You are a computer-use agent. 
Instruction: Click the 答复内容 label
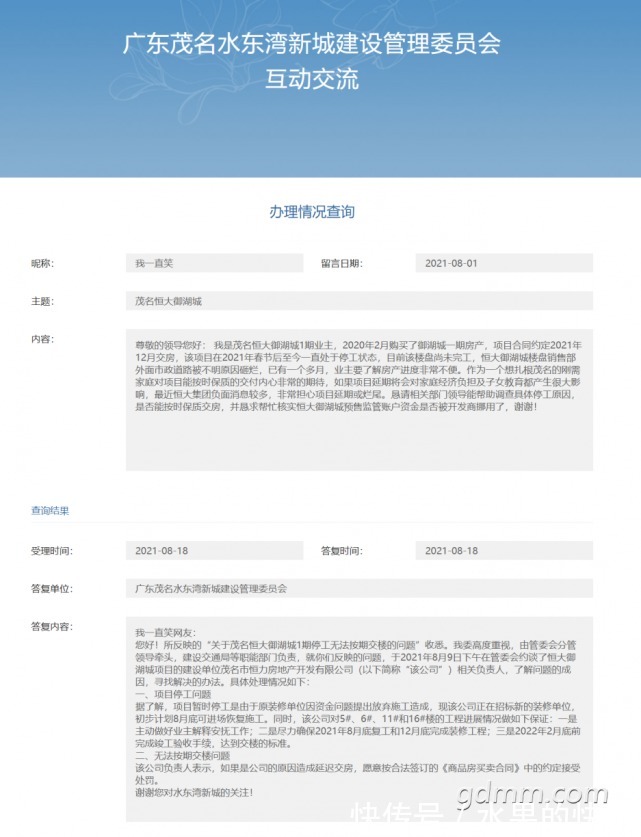(52, 627)
